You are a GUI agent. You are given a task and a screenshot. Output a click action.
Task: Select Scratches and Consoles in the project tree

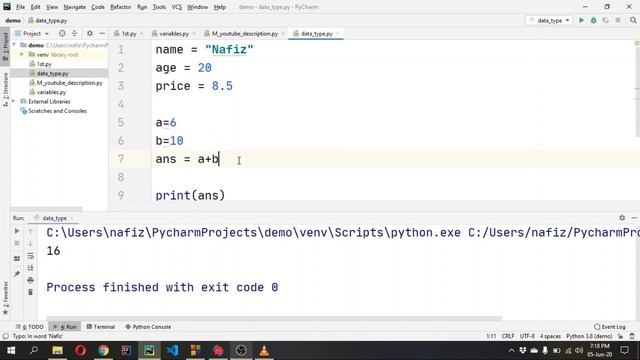(57, 111)
